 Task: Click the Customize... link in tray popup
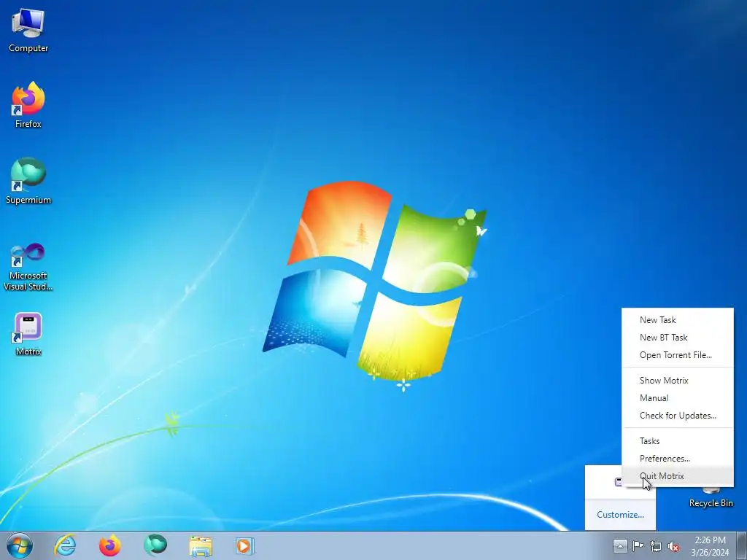[620, 515]
